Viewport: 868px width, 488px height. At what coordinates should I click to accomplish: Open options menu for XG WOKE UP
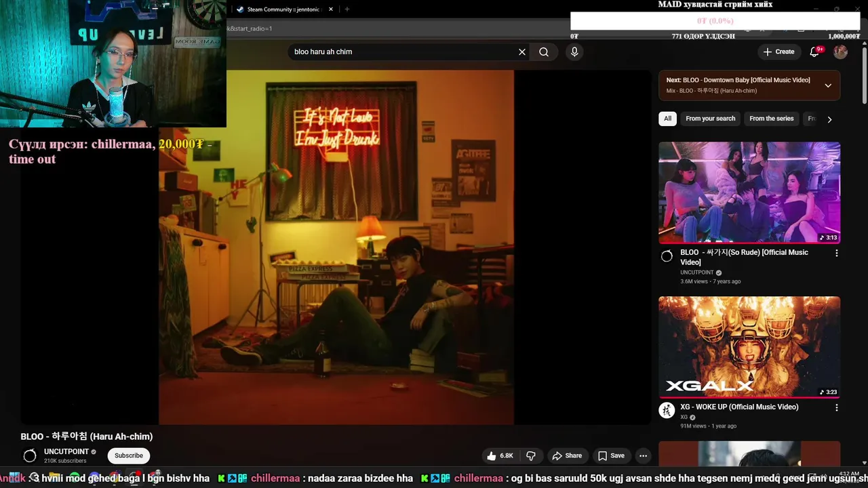(x=836, y=408)
